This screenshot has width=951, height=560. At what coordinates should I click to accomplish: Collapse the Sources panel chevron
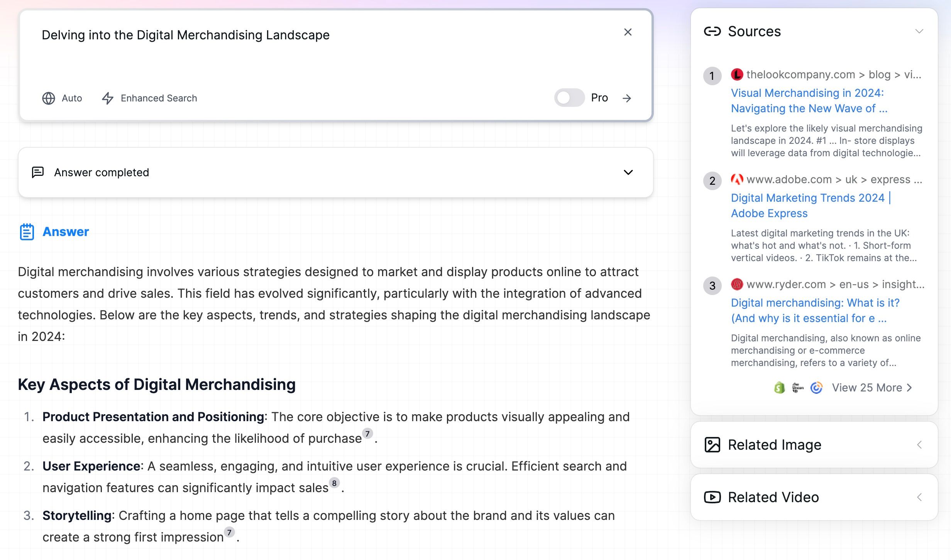[919, 31]
